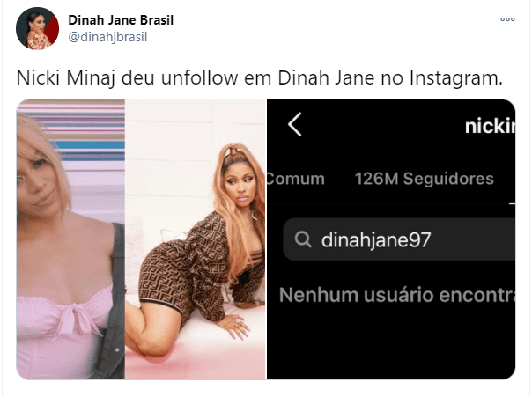
Task: Click the Nenhum usuário encontrado message
Action: 397,295
